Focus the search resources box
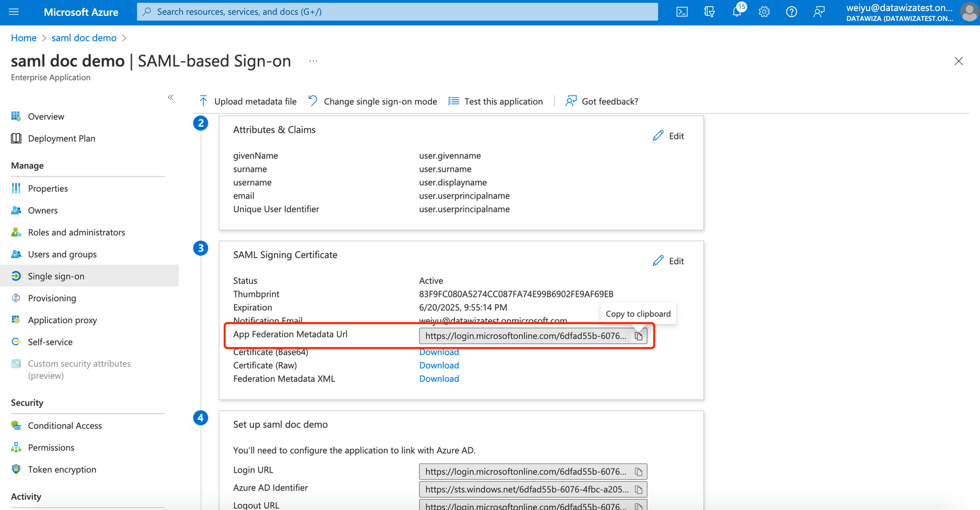Screen dimensions: 980x510 (x=398, y=12)
